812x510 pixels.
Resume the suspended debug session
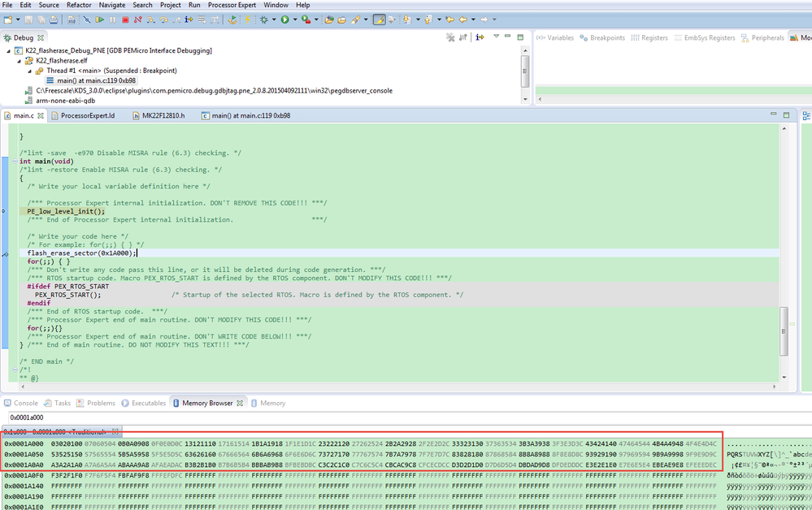point(99,19)
